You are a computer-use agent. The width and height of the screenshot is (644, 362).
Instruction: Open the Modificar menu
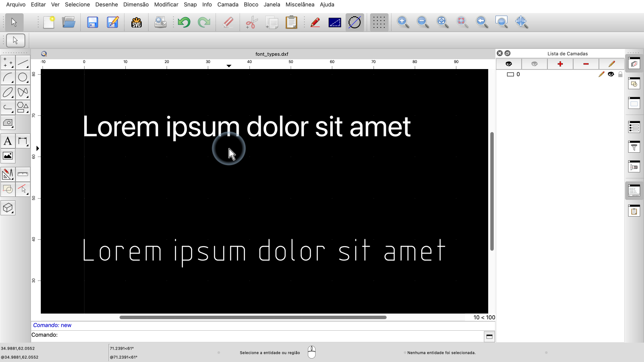(x=166, y=4)
